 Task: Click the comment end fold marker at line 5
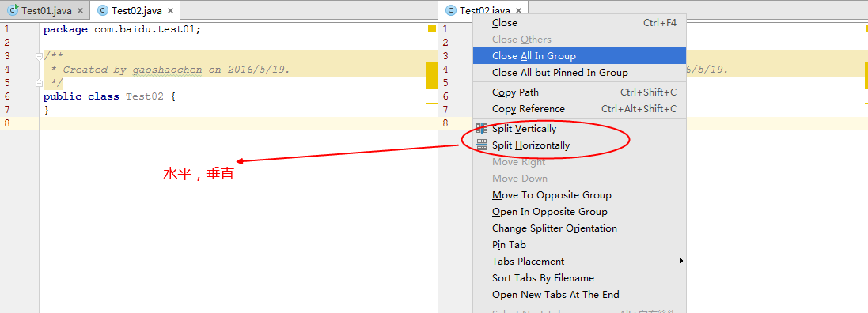click(39, 83)
